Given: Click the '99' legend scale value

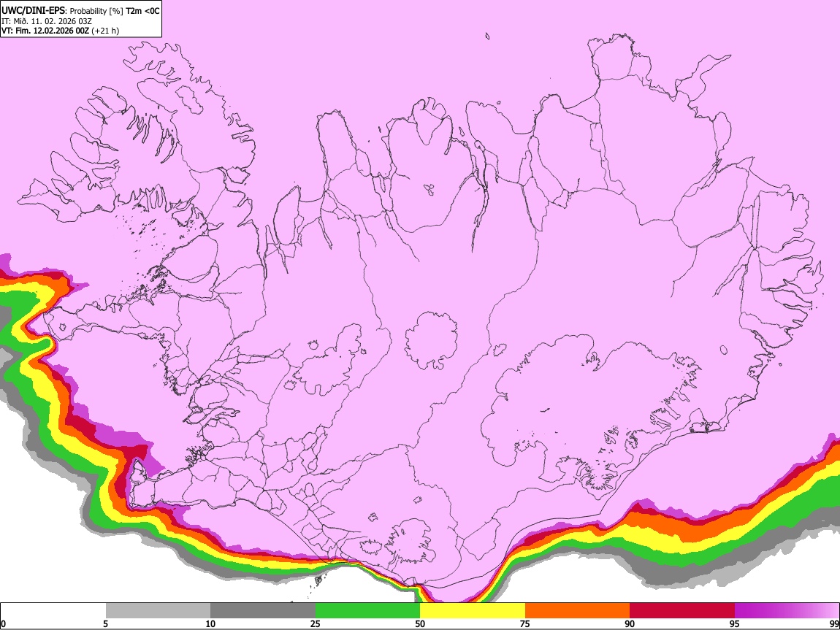Looking at the screenshot, I should click(x=833, y=623).
